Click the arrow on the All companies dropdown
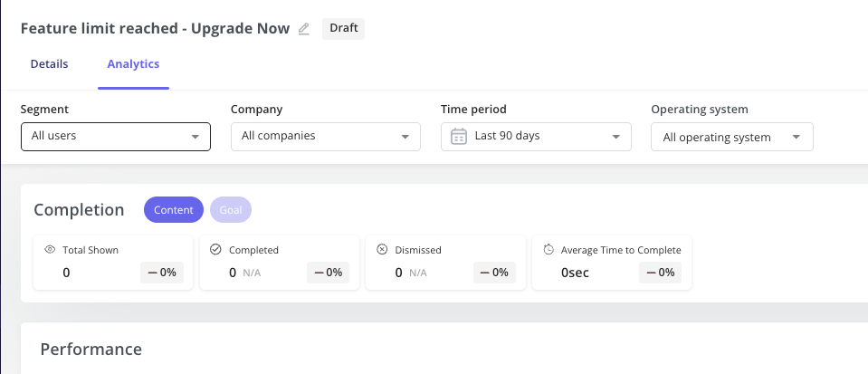This screenshot has width=868, height=374. 405,137
